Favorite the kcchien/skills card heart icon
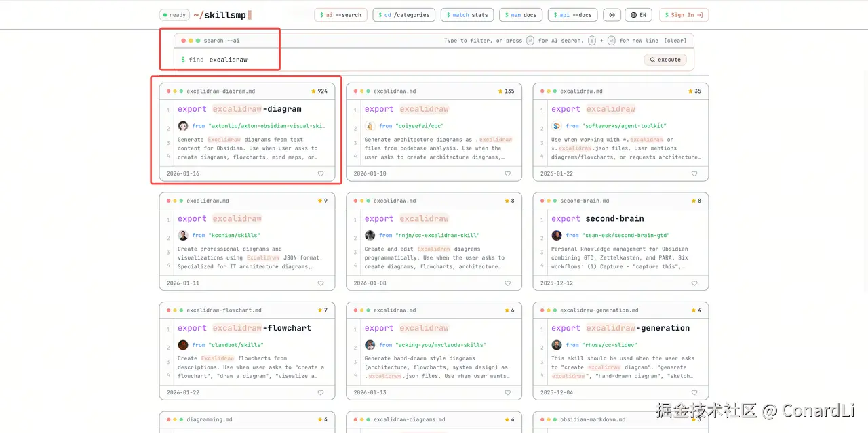Screen dimensions: 868x433 click(x=321, y=283)
